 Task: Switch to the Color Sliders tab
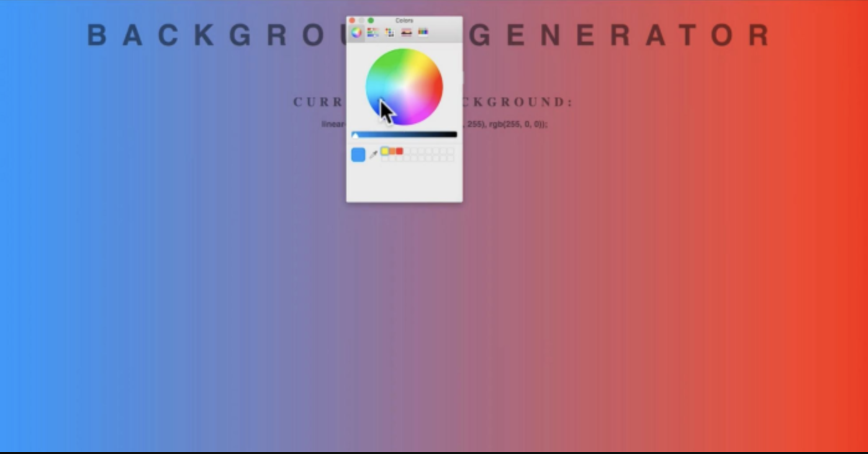point(373,32)
